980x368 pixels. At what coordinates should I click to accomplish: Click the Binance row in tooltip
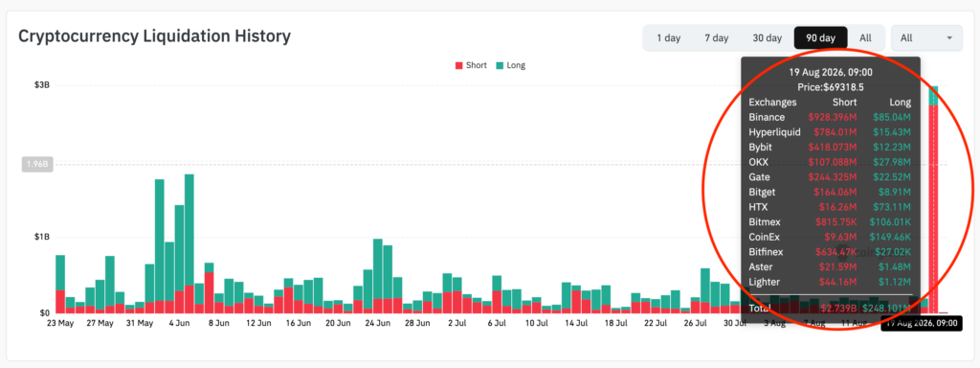(830, 117)
